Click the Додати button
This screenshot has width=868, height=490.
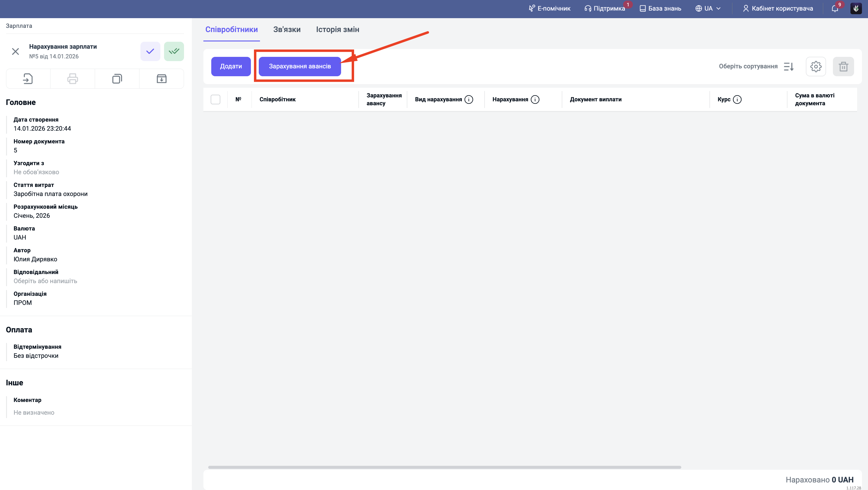pyautogui.click(x=231, y=66)
